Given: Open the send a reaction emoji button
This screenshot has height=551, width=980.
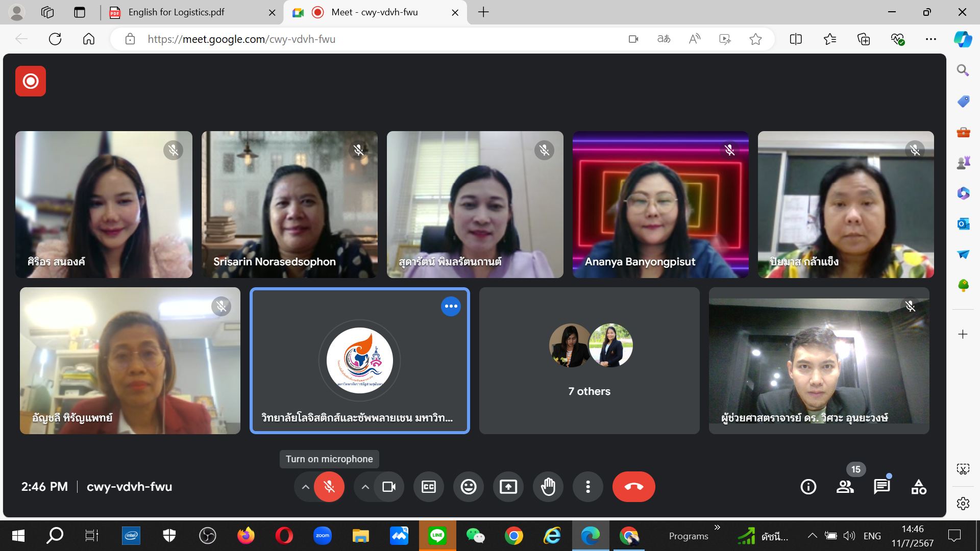Looking at the screenshot, I should 468,487.
